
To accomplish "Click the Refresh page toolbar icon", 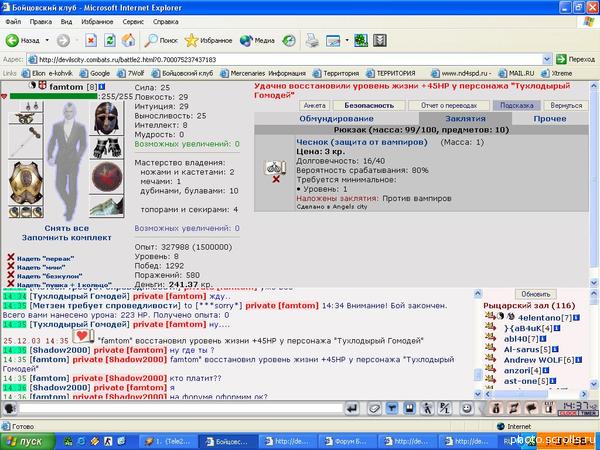I will (x=110, y=40).
